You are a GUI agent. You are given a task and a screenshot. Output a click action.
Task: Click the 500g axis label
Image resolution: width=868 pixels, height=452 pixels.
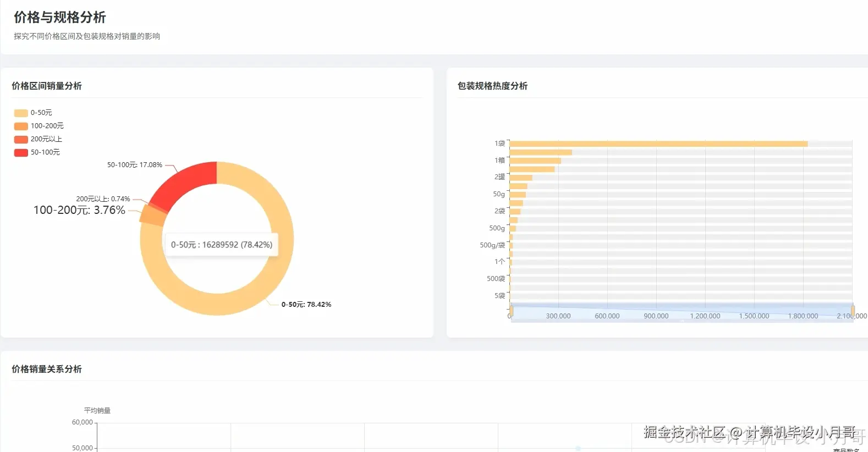click(497, 228)
